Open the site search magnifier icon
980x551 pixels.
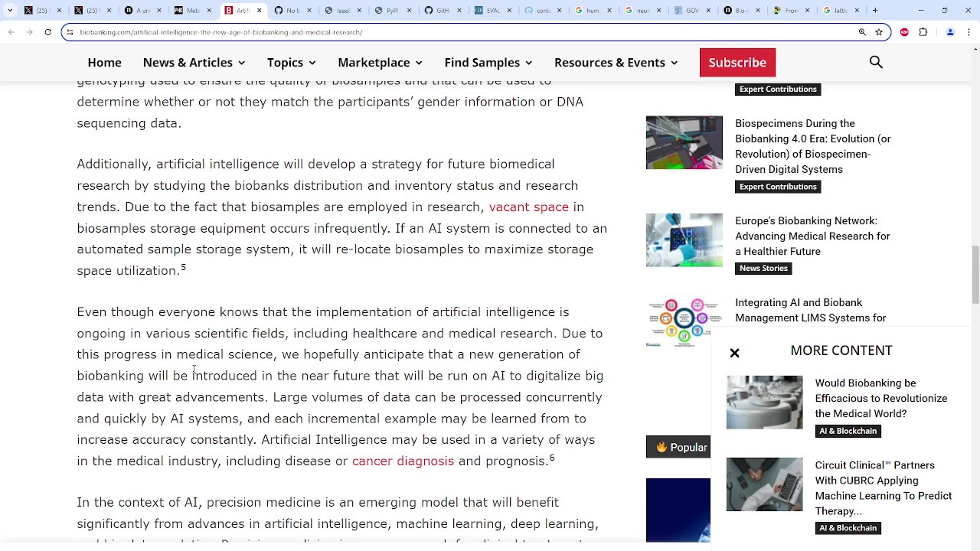pyautogui.click(x=877, y=63)
